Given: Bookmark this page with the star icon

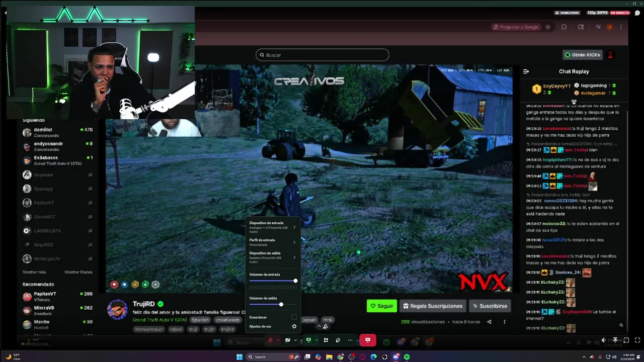Looking at the screenshot, I should (x=548, y=27).
